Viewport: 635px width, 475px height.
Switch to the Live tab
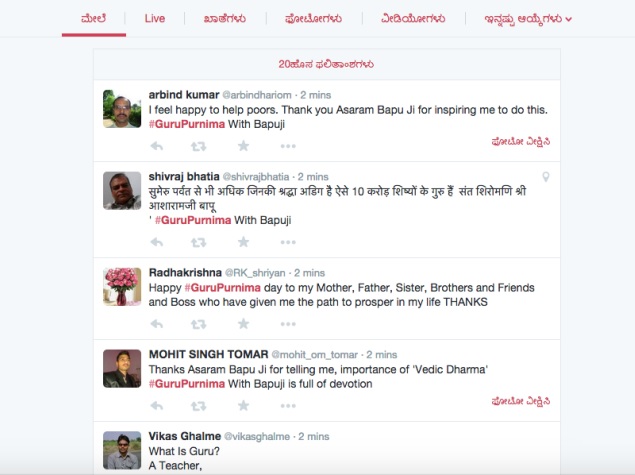(155, 19)
